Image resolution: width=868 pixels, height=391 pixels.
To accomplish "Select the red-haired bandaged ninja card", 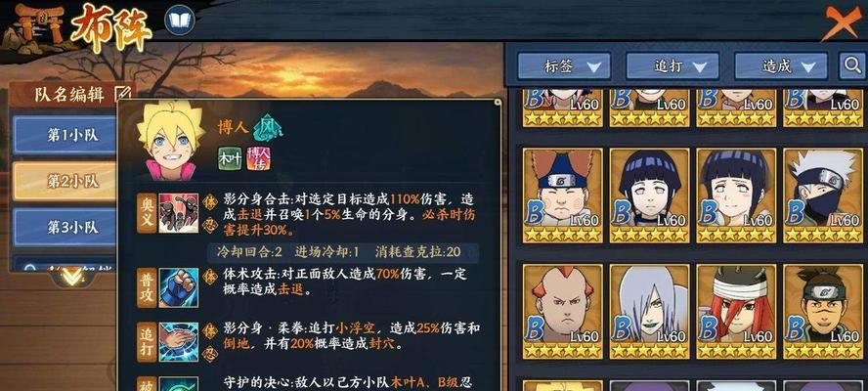I will tap(736, 312).
